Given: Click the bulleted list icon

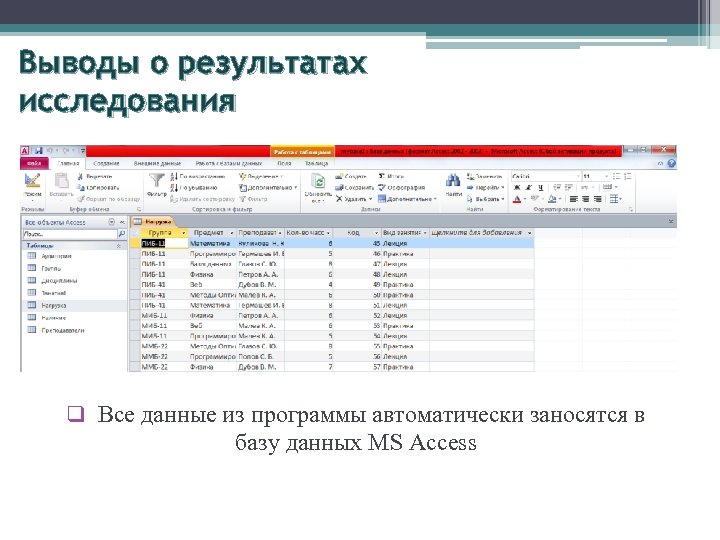Looking at the screenshot, I should click(x=616, y=176).
